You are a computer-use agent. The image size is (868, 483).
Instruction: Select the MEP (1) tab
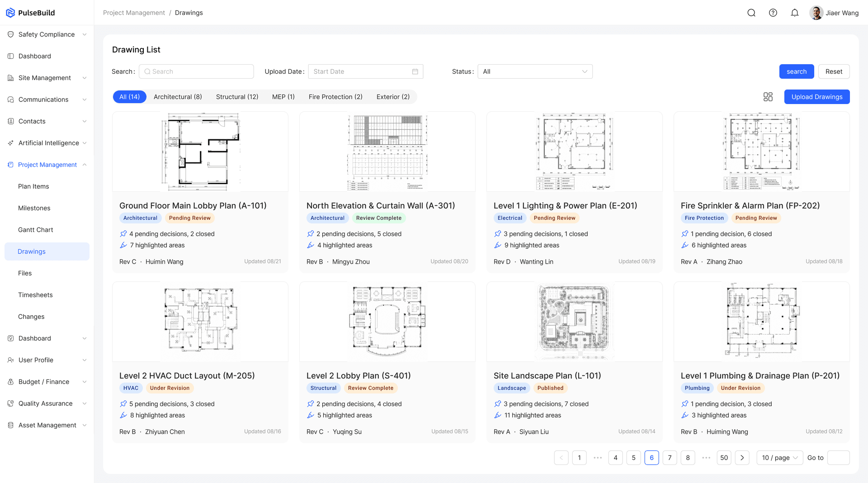[x=283, y=97]
